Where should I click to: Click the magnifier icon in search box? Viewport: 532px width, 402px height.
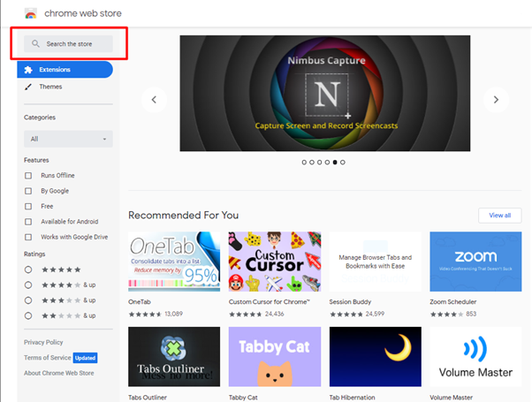[x=35, y=44]
